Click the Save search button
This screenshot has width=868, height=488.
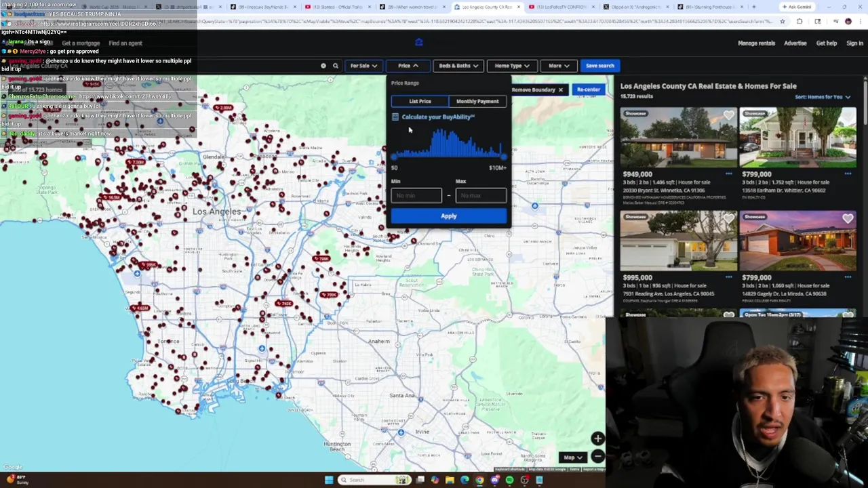[x=600, y=66]
